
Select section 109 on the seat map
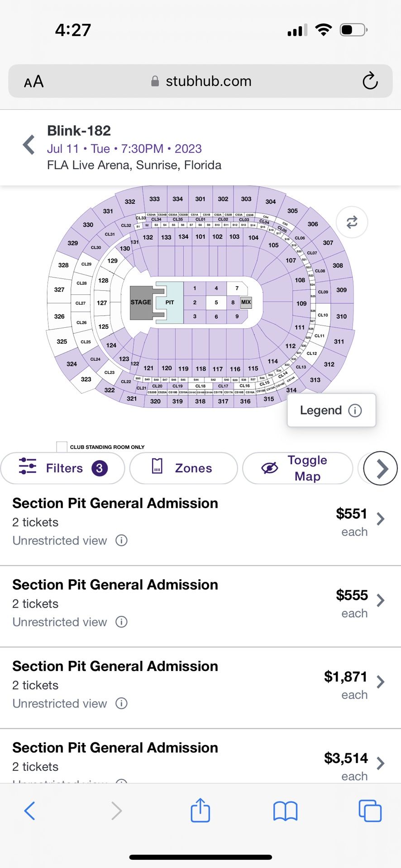coord(301,303)
